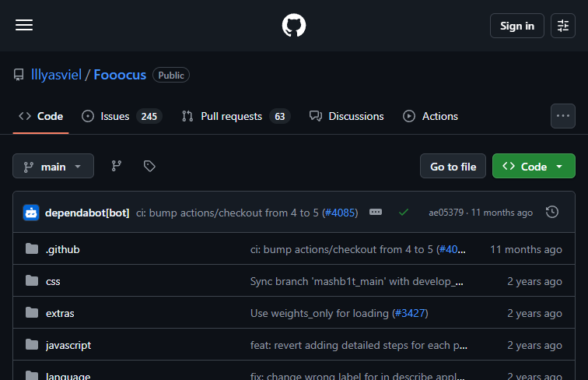Click '11 months ago' in .github row

(526, 249)
